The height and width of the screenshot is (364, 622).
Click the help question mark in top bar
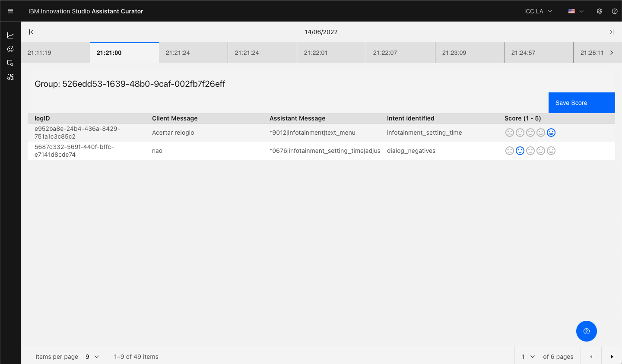click(x=615, y=11)
